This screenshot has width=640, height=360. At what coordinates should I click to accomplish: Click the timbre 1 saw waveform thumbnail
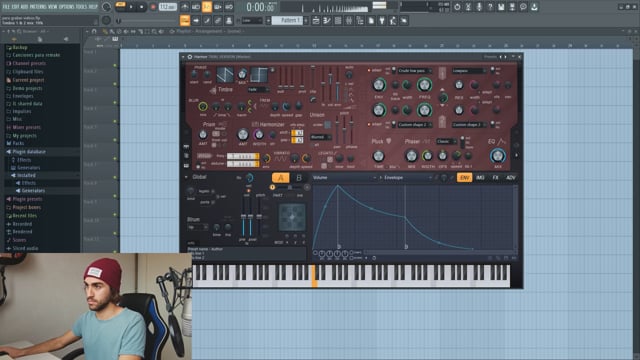(225, 75)
